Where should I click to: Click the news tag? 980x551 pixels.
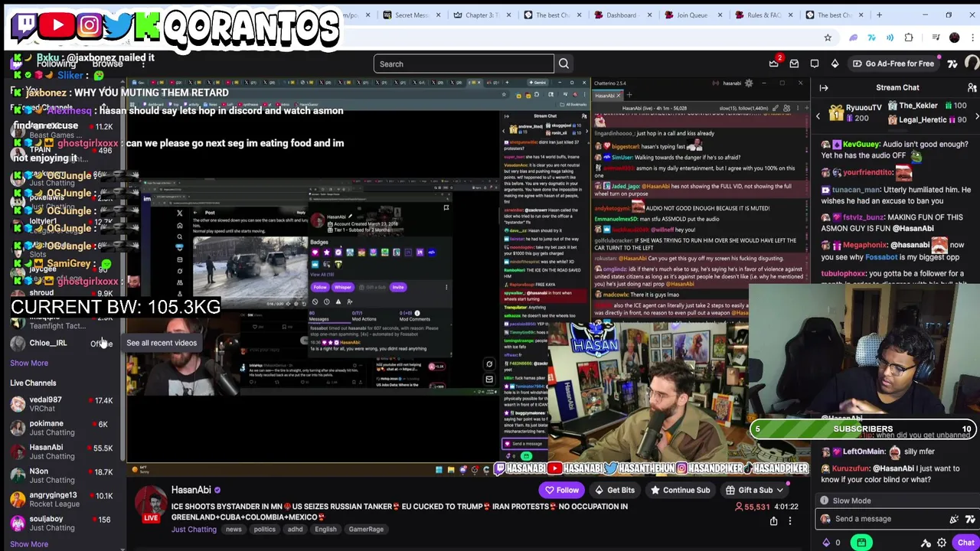click(x=234, y=530)
